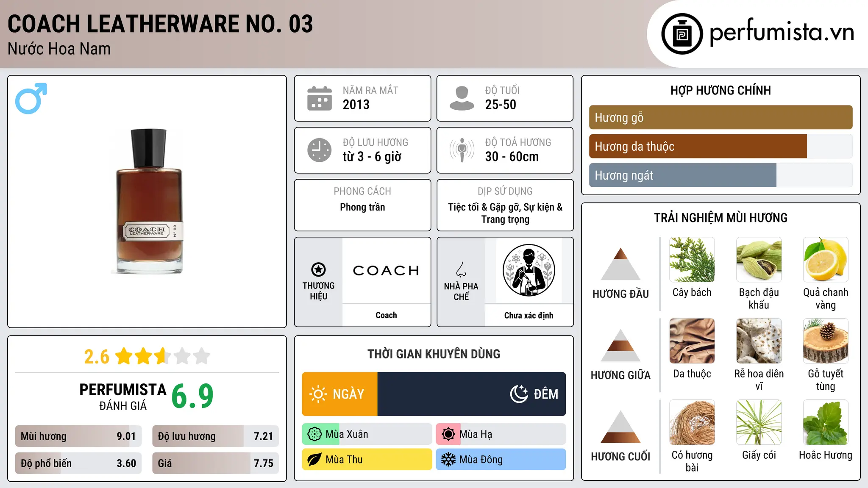The width and height of the screenshot is (868, 488).
Task: Click the Hoắc Hương note image
Action: [x=826, y=422]
